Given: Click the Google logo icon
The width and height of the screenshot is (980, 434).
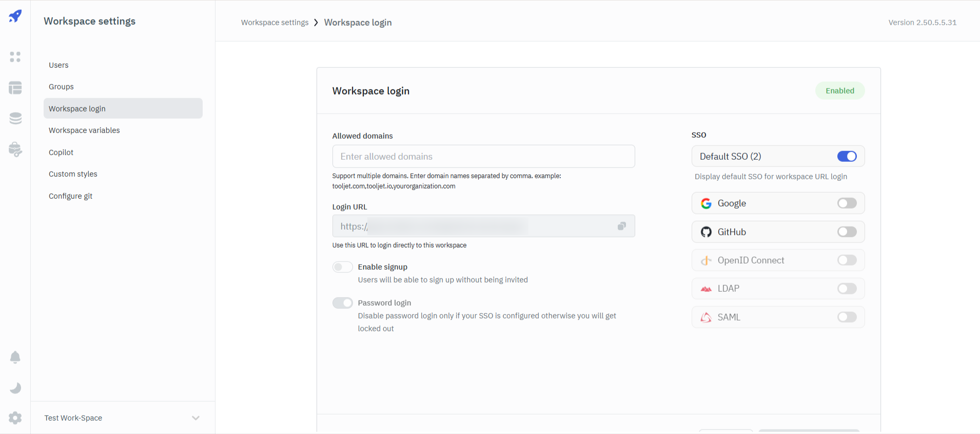Looking at the screenshot, I should (x=707, y=203).
